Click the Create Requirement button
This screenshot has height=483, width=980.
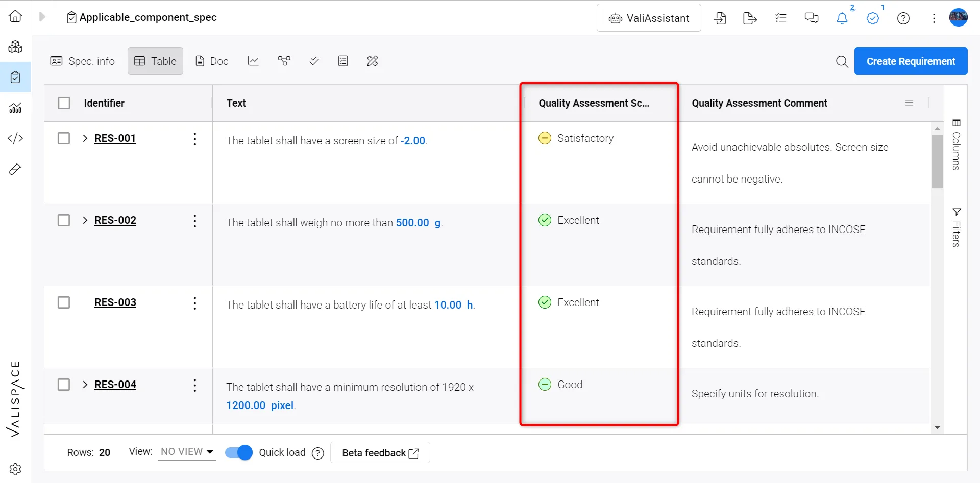pos(911,61)
